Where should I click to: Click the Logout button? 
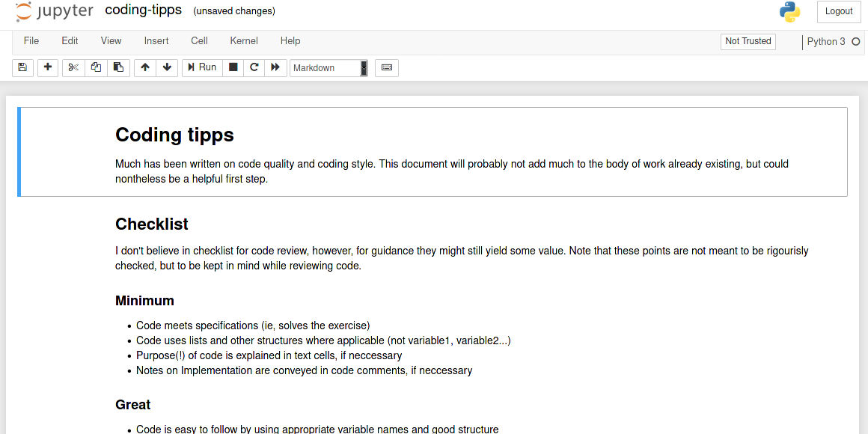tap(838, 11)
